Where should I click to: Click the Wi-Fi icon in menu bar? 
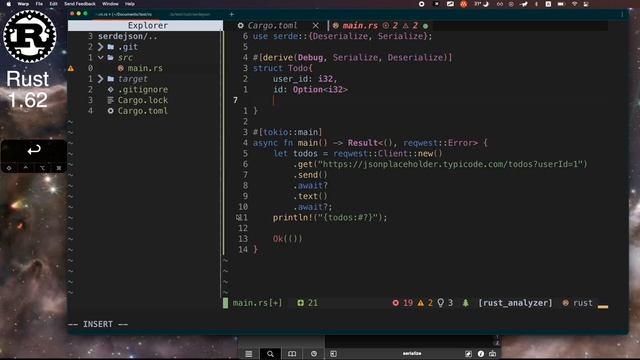(575, 4)
